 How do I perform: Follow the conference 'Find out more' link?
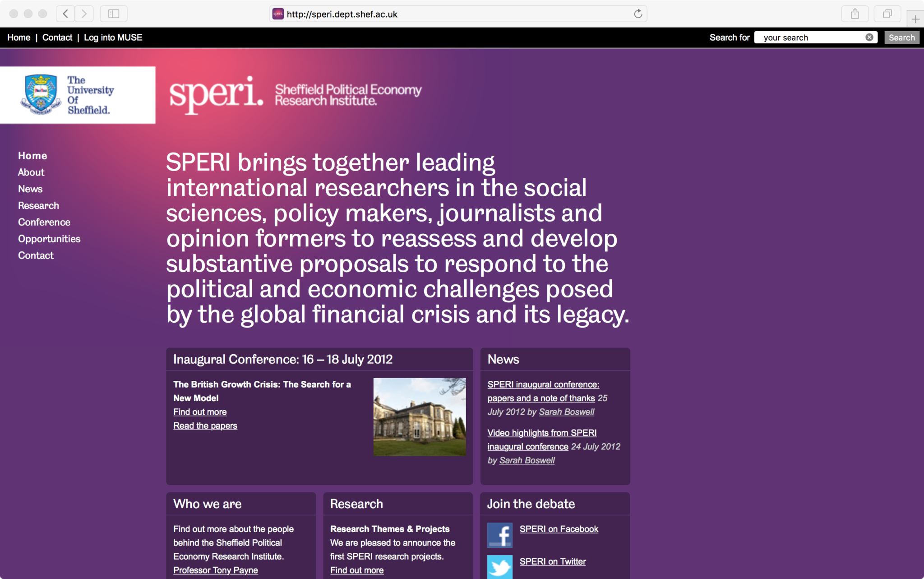click(x=200, y=412)
